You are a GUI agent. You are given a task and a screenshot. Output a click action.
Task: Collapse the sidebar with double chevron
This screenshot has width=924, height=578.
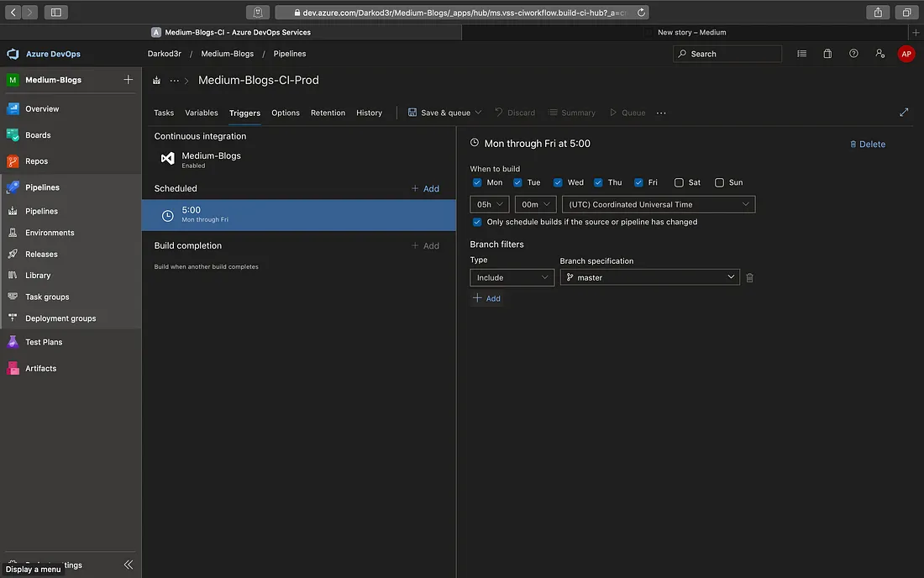(x=129, y=565)
